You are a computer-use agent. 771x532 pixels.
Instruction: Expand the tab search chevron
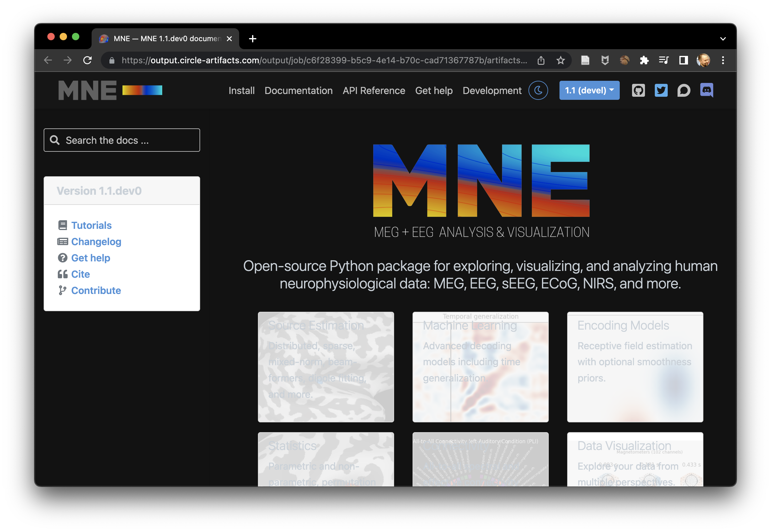[x=723, y=39]
